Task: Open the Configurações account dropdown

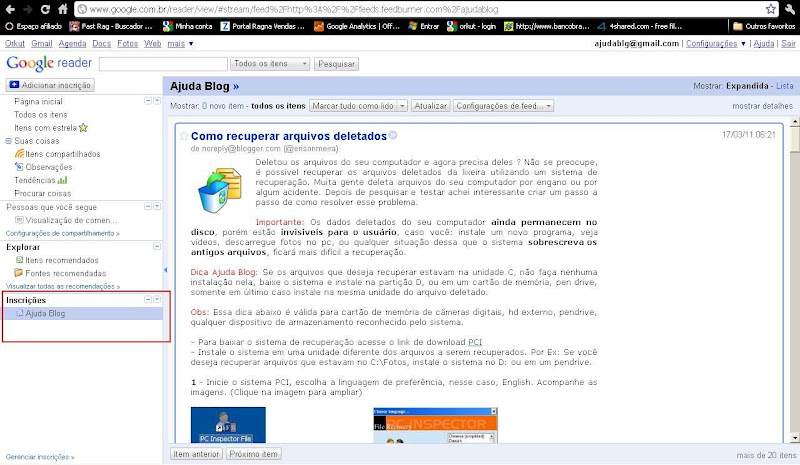Action: pos(716,44)
